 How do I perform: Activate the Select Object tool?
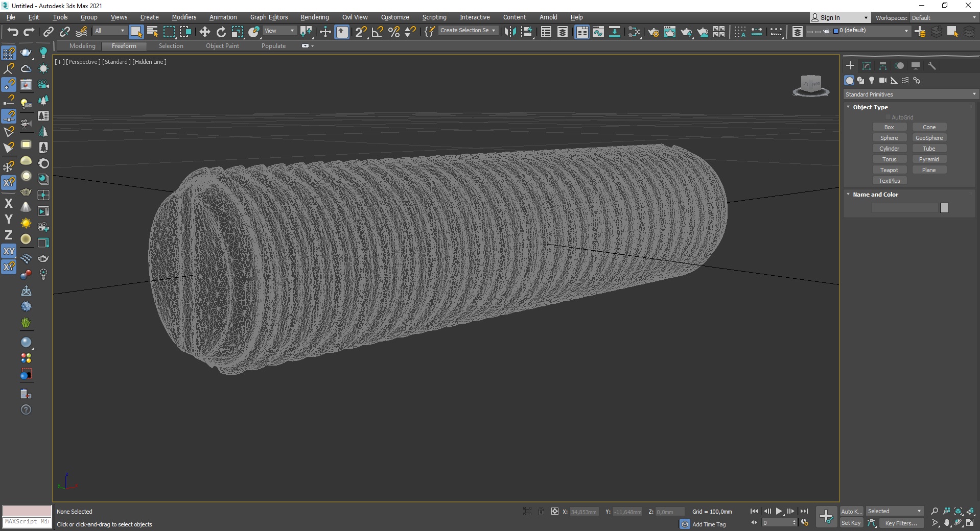point(136,32)
